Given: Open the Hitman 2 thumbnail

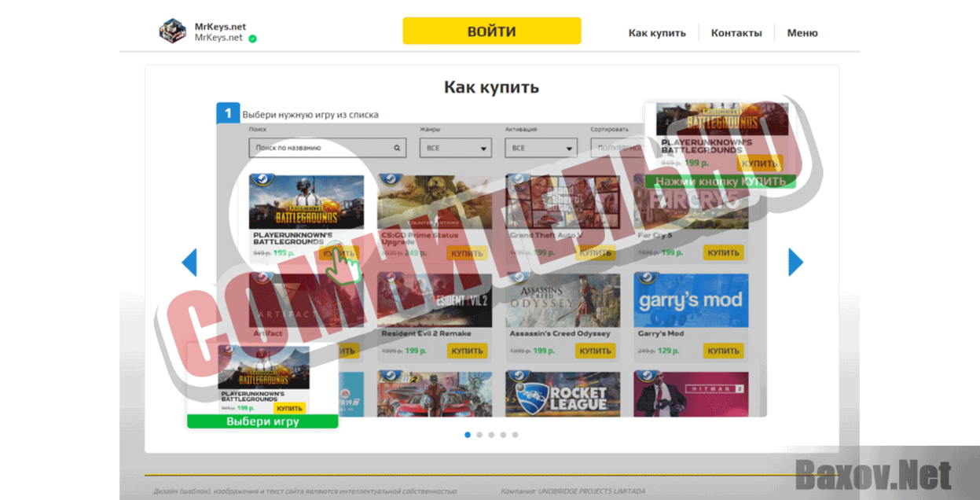Looking at the screenshot, I should (x=691, y=394).
